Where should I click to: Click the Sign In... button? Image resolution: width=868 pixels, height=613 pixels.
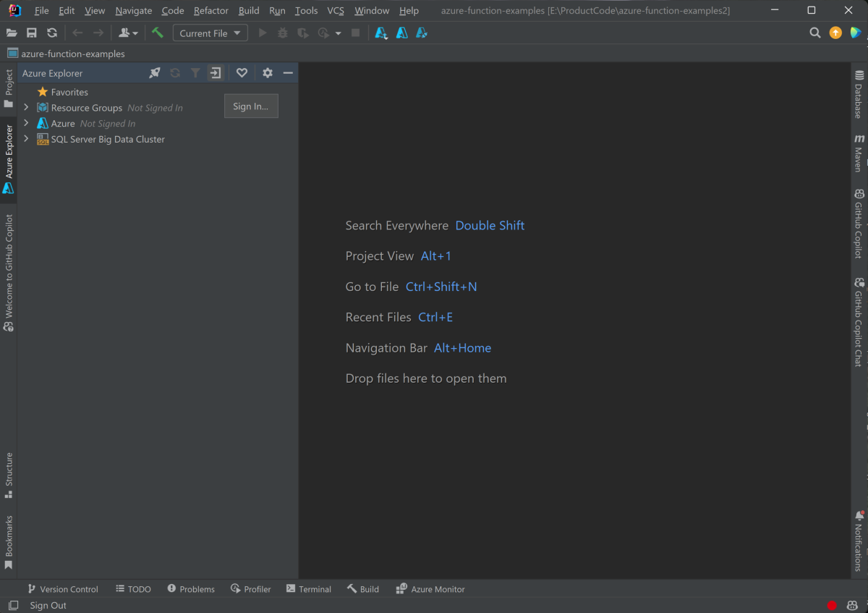(251, 106)
